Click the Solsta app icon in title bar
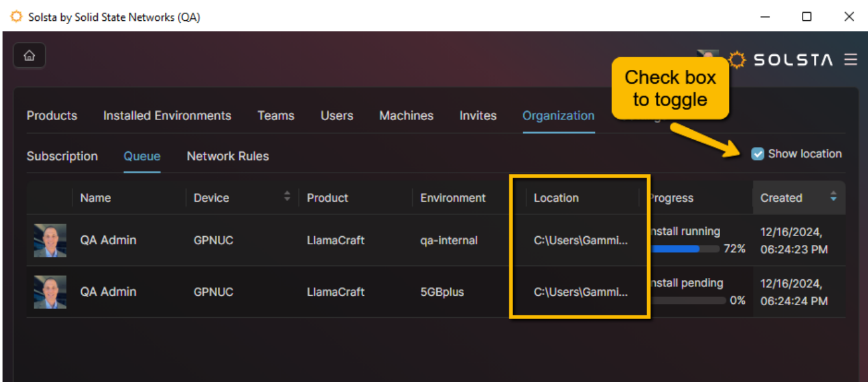This screenshot has height=382, width=868. 17,16
